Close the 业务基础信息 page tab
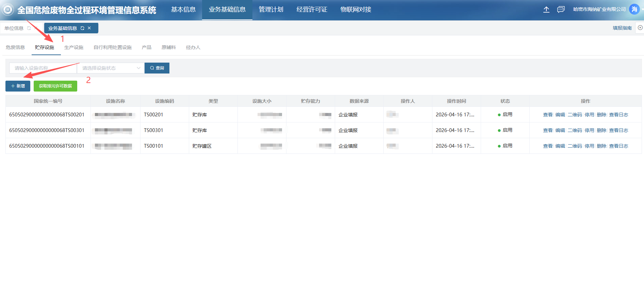644x294 pixels. (89, 28)
